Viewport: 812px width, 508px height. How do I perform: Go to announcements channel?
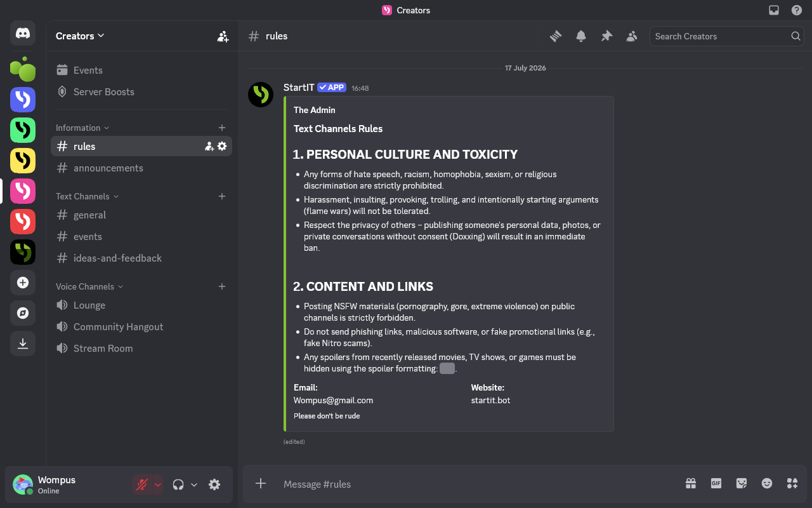coord(141,168)
